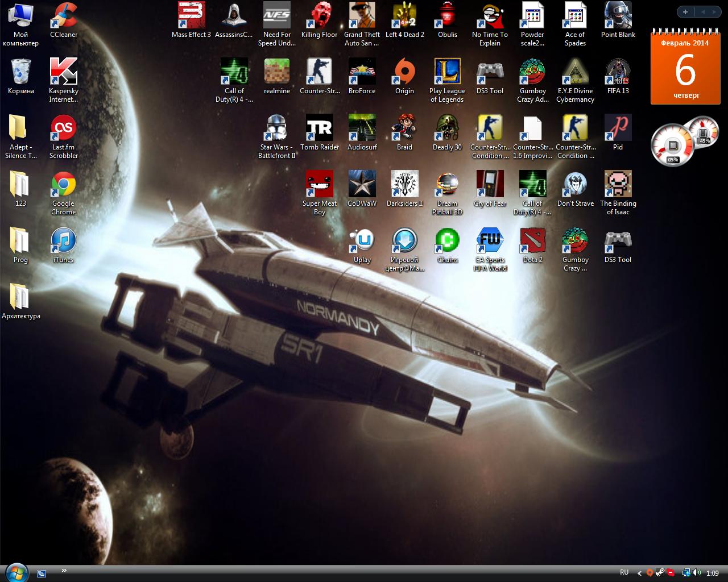Select the Архитектура folder
Screen dimensions: 728x582
point(20,297)
